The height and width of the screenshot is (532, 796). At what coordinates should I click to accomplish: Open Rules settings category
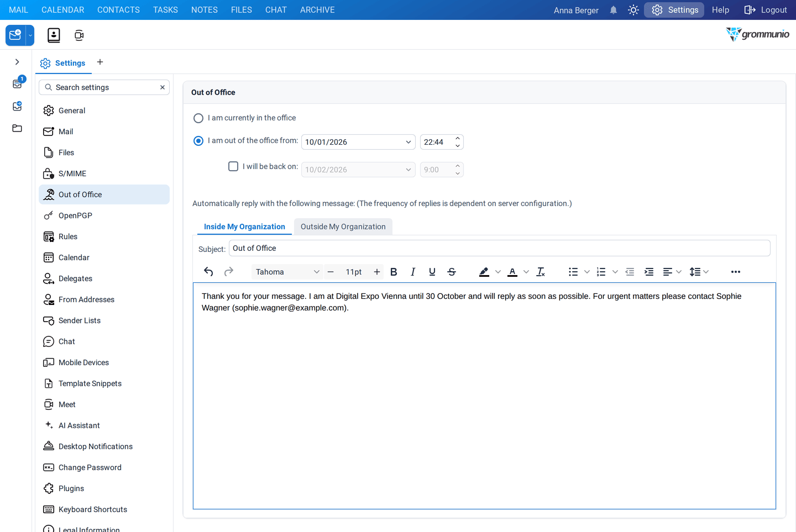tap(104, 236)
